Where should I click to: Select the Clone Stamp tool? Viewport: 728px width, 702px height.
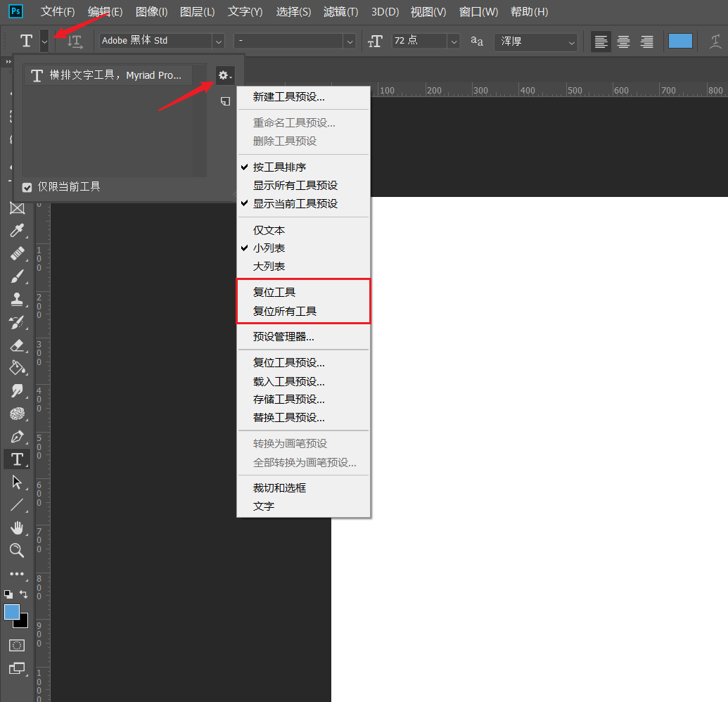coord(17,300)
